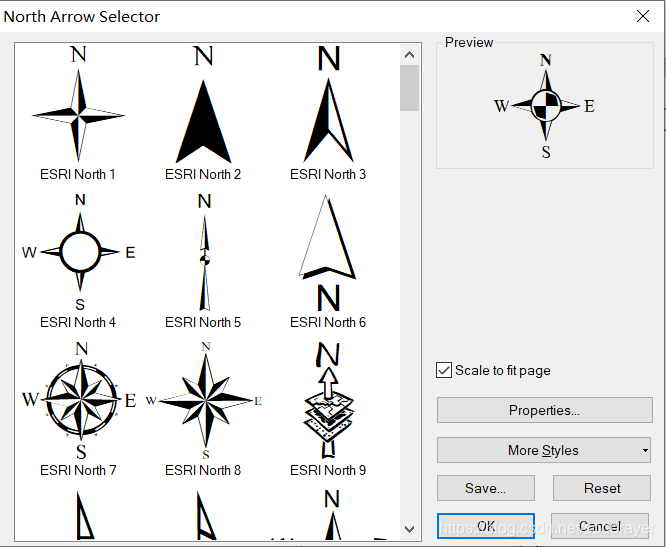666x547 pixels.
Task: Close the North Arrow Selector window
Action: tap(643, 16)
